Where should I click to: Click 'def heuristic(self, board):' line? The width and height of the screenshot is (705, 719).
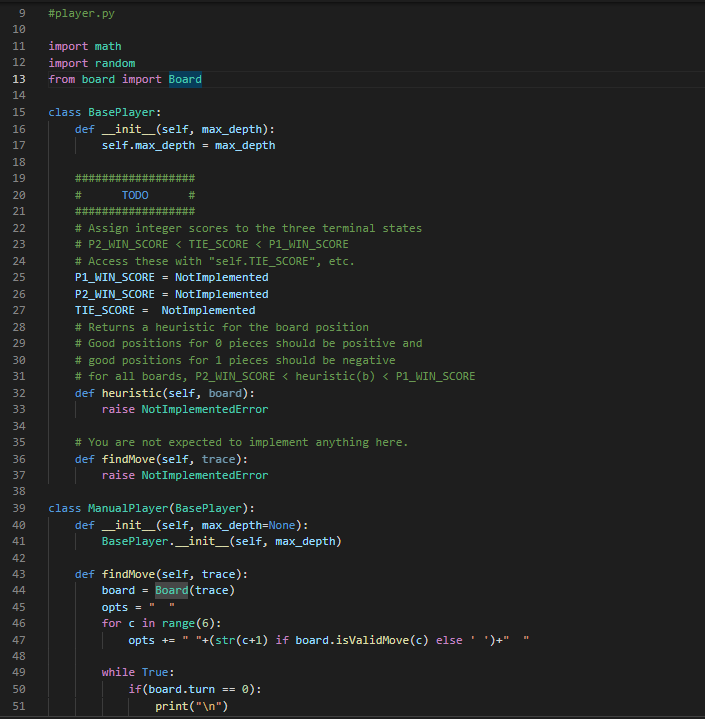[x=165, y=393]
